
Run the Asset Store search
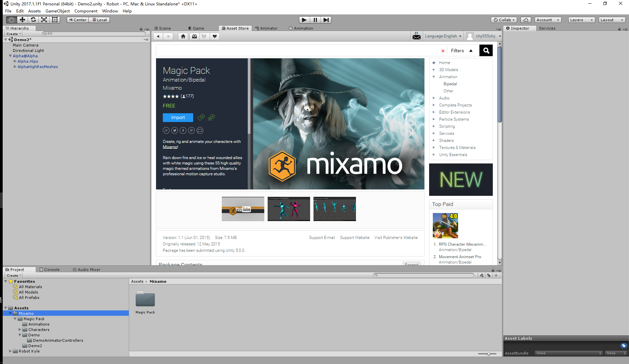pyautogui.click(x=486, y=51)
